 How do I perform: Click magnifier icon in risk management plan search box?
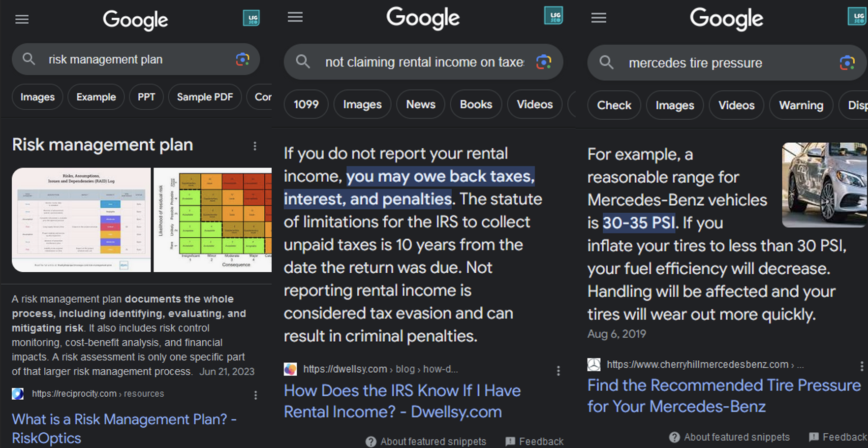click(29, 60)
